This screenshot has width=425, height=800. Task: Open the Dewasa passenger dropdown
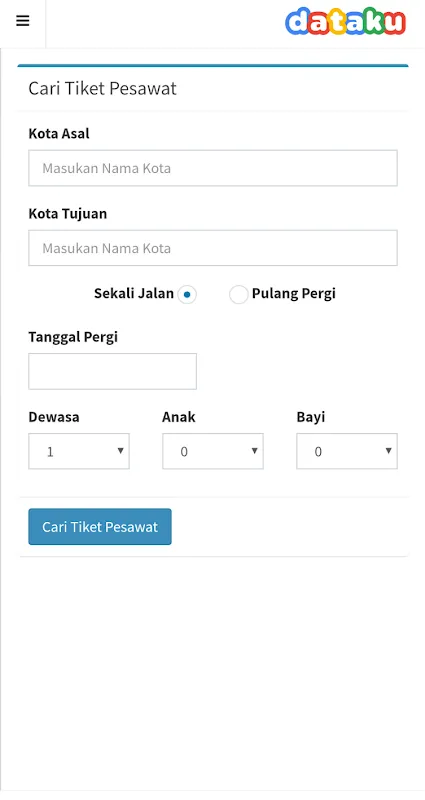[x=79, y=451]
